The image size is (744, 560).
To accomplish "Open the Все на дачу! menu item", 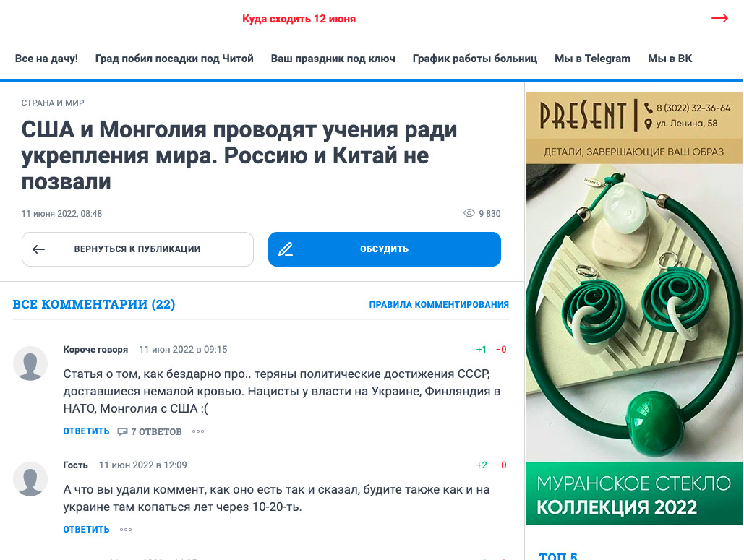I will point(46,59).
